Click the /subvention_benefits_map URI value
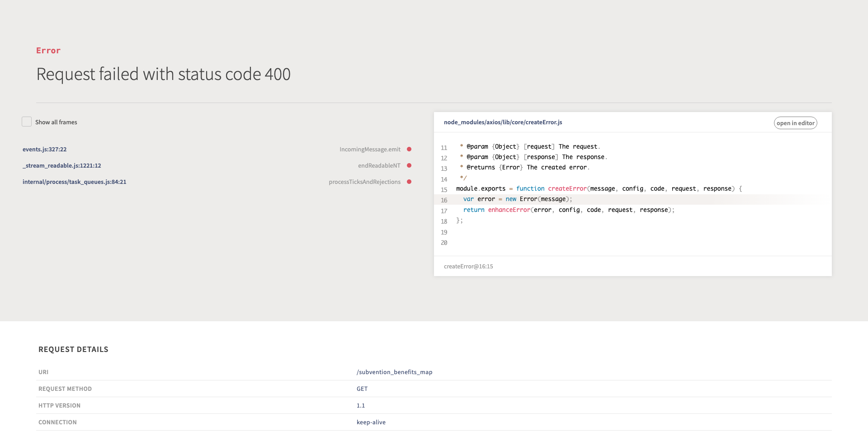This screenshot has height=441, width=868. coord(394,372)
